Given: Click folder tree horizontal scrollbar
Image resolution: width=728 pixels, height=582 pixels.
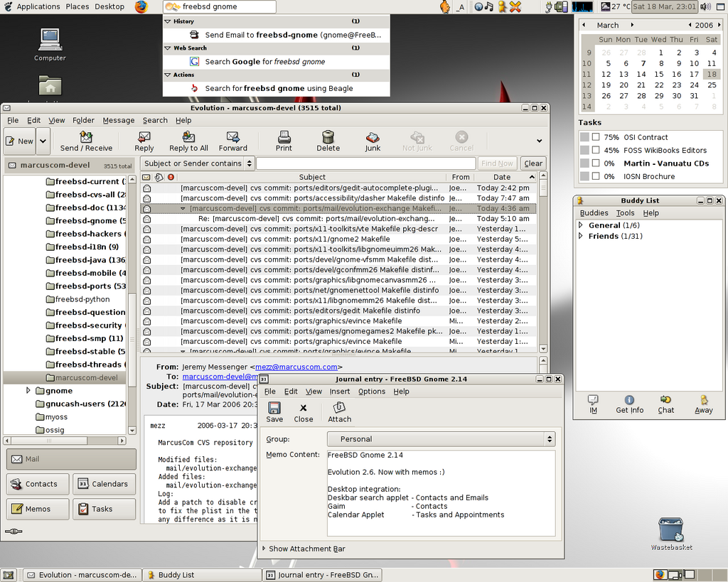Looking at the screenshot, I should point(65,441).
